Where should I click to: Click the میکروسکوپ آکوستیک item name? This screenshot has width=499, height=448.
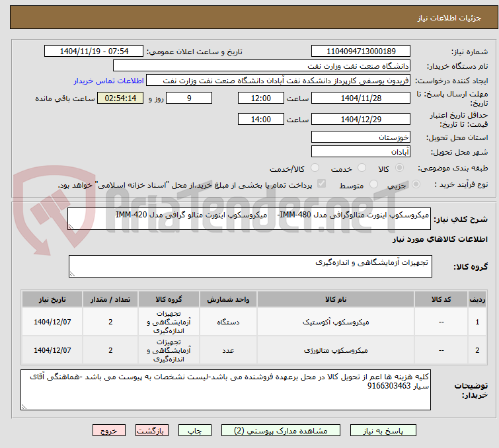(336, 322)
